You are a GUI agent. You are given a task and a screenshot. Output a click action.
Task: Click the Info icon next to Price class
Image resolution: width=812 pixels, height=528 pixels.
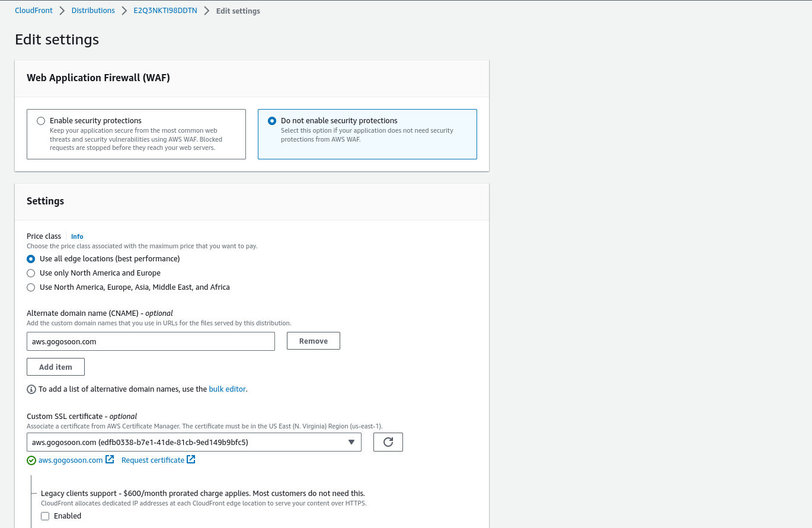(76, 236)
